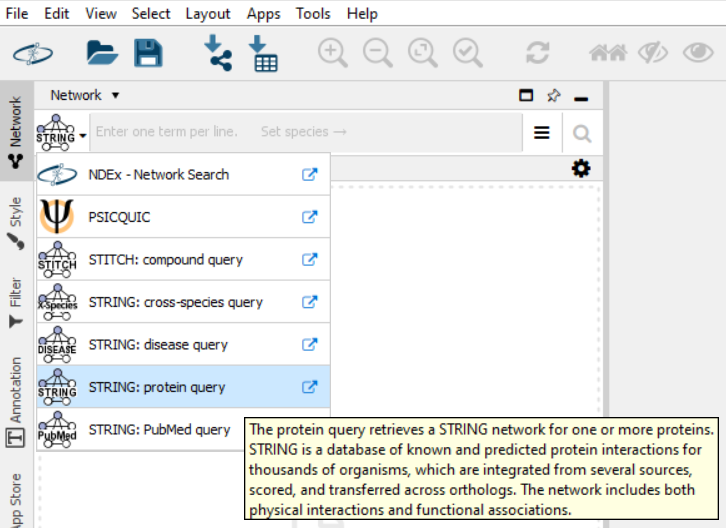This screenshot has width=726, height=528.
Task: Select NDEx - Network Search provider
Action: coord(183,175)
